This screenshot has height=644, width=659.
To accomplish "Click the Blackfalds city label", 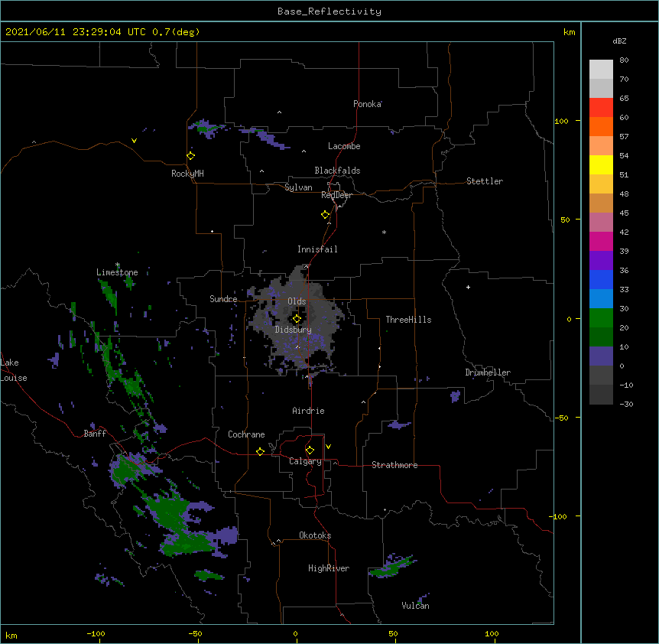I will [337, 171].
